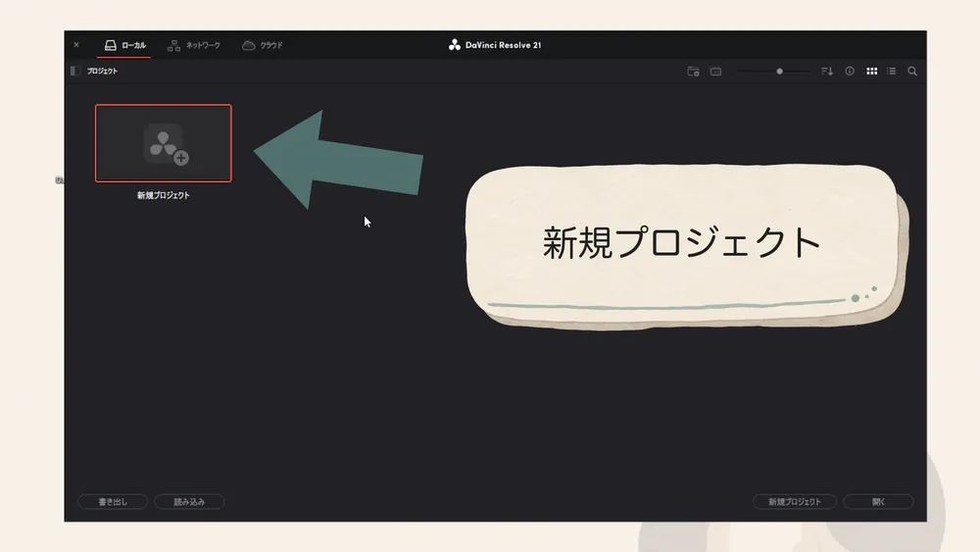Create a new folder icon
The image size is (980, 552).
coord(693,72)
